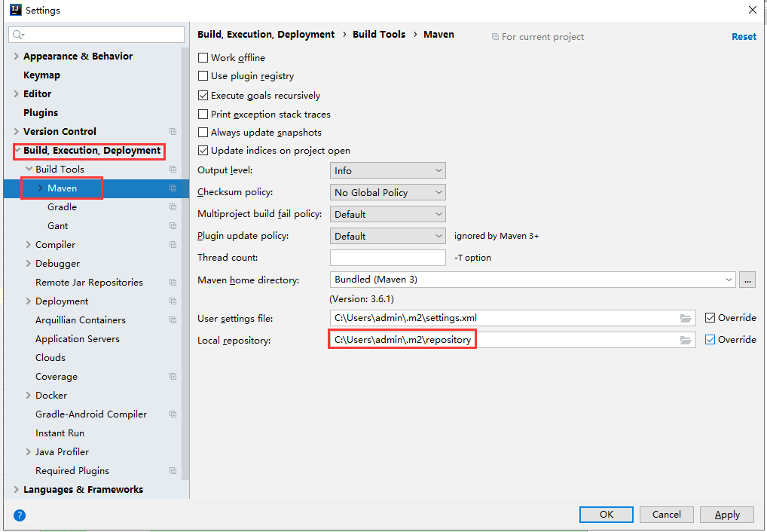The height and width of the screenshot is (532, 767).
Task: Click the OK button
Action: tap(606, 514)
